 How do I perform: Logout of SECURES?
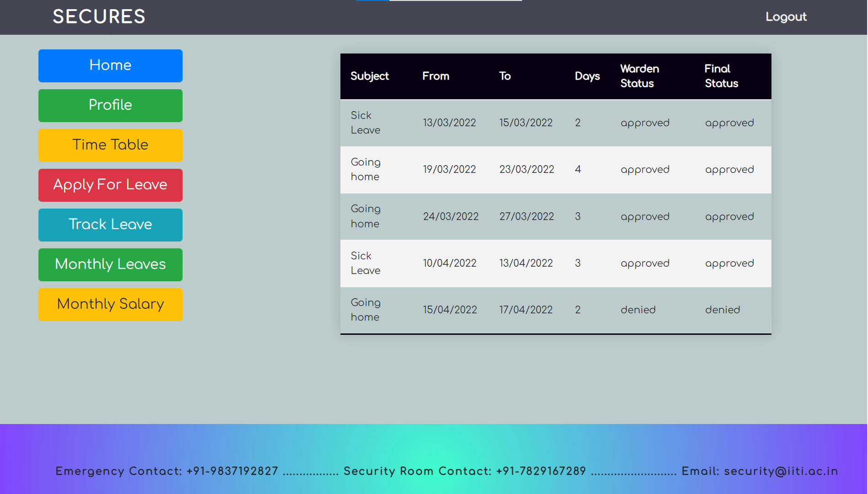tap(786, 17)
